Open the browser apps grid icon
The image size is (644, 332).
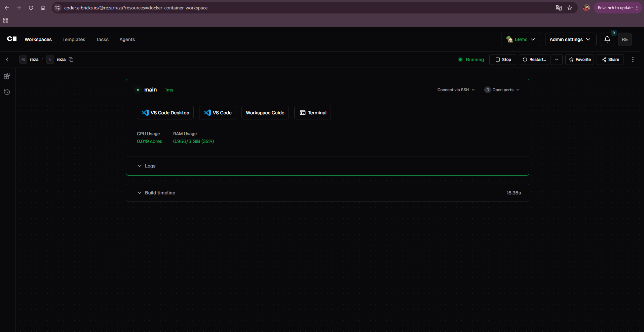(6, 20)
